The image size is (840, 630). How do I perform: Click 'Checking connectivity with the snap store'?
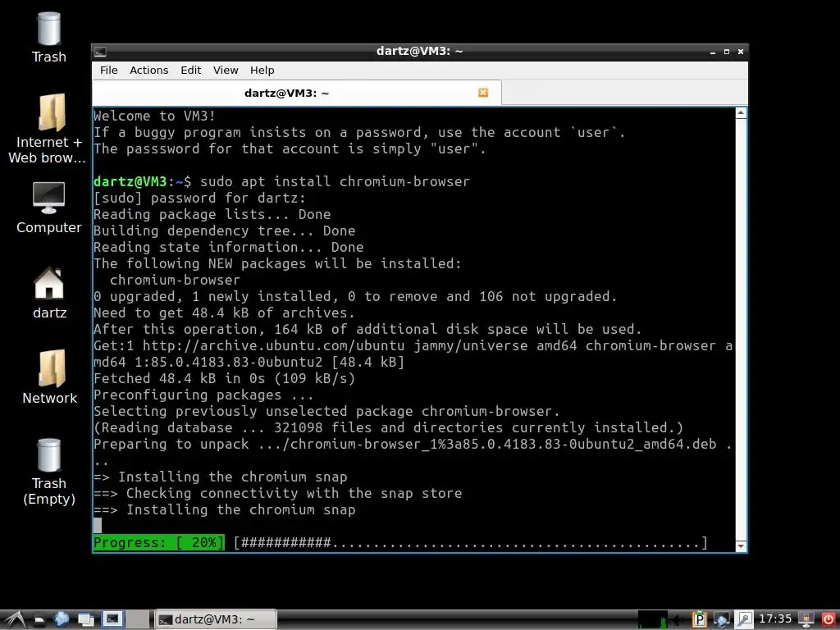(294, 493)
